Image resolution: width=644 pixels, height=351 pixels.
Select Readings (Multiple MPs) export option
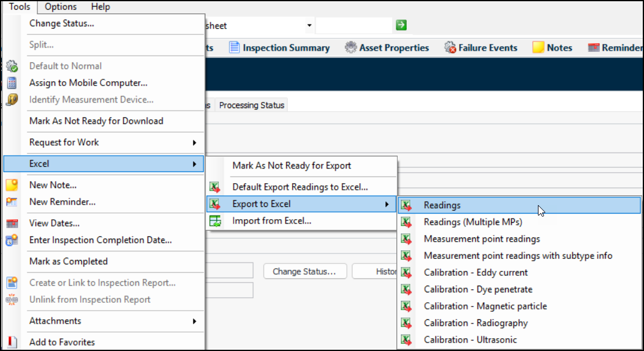(473, 222)
